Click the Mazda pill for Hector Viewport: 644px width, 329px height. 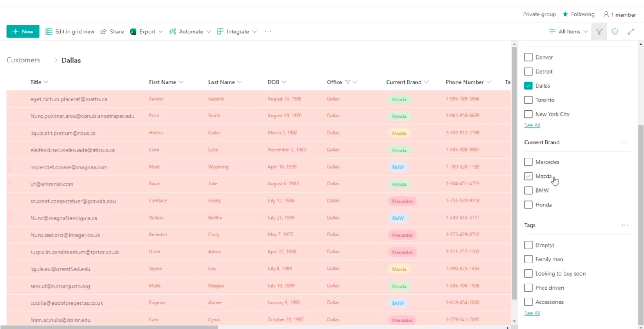(399, 133)
